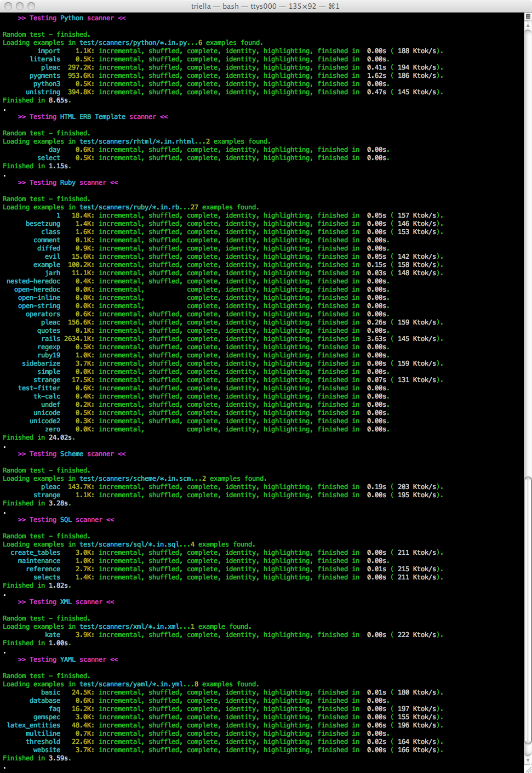Click the empty scrollbar track above thumb
The height and width of the screenshot is (773, 532).
click(x=528, y=247)
